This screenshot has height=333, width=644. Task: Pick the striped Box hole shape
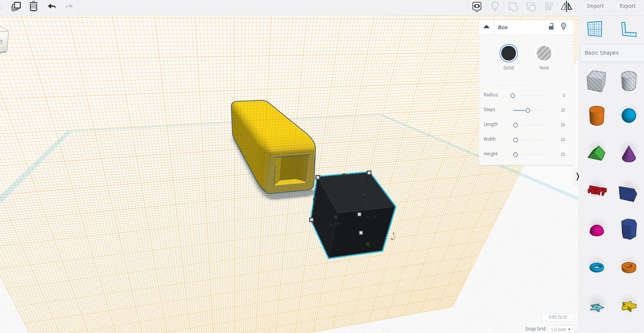[x=596, y=81]
